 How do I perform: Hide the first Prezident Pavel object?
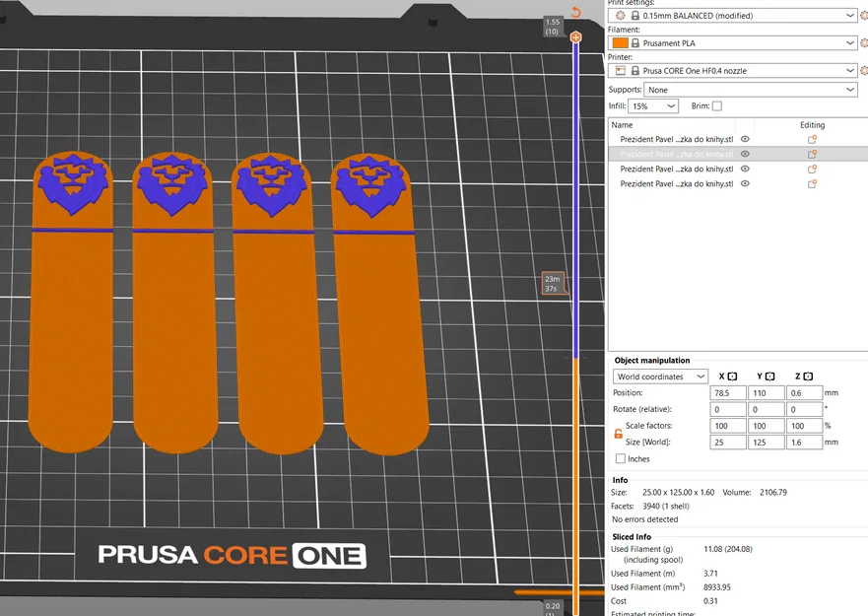(745, 139)
